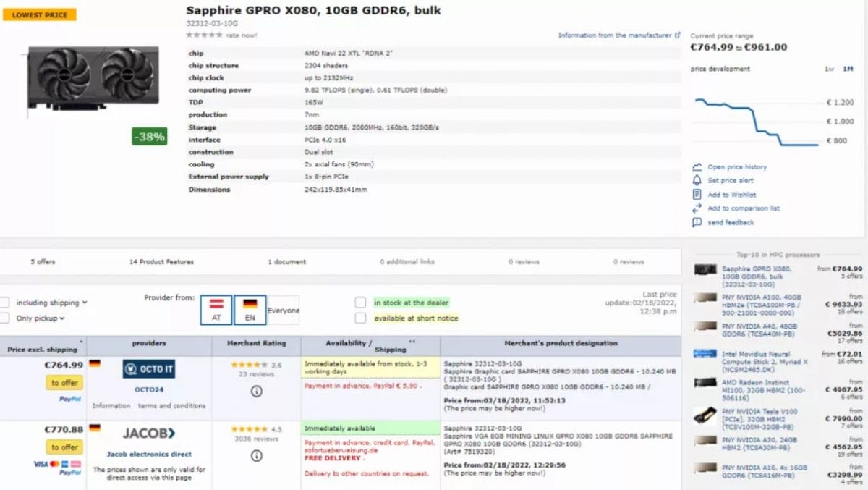Open 'Information from the manufacturer' link
868x490 pixels.
coord(618,35)
